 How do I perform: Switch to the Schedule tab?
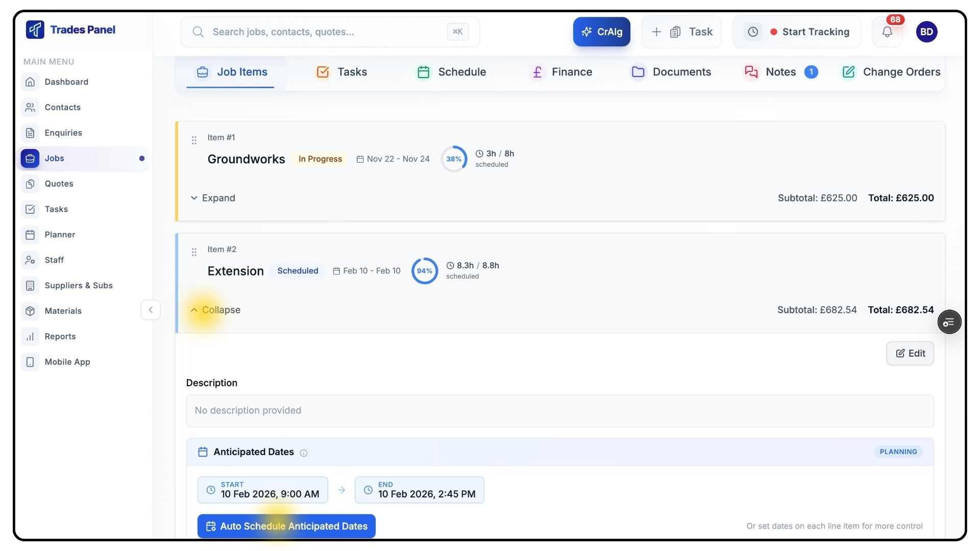tap(451, 72)
